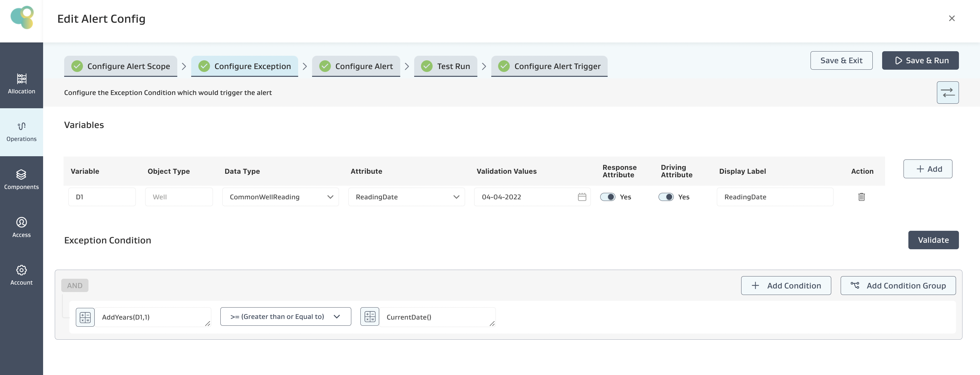
Task: Open Account settings gear icon
Action: click(21, 270)
